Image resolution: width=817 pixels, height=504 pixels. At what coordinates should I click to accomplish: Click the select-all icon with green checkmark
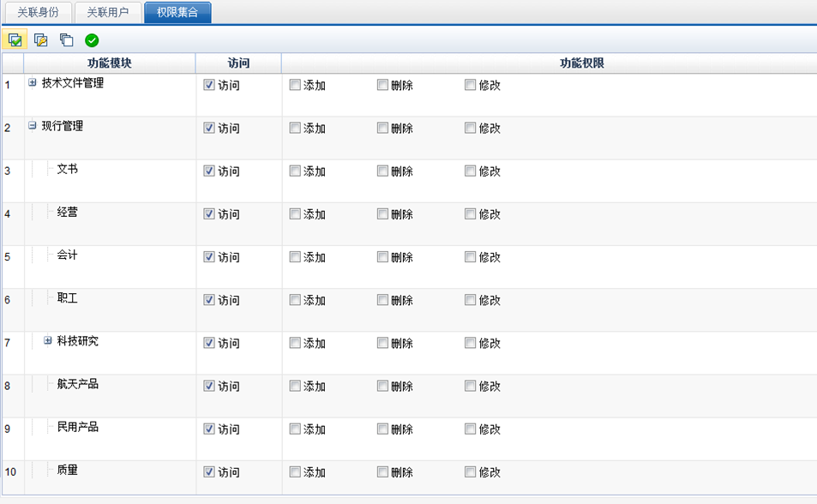point(15,40)
